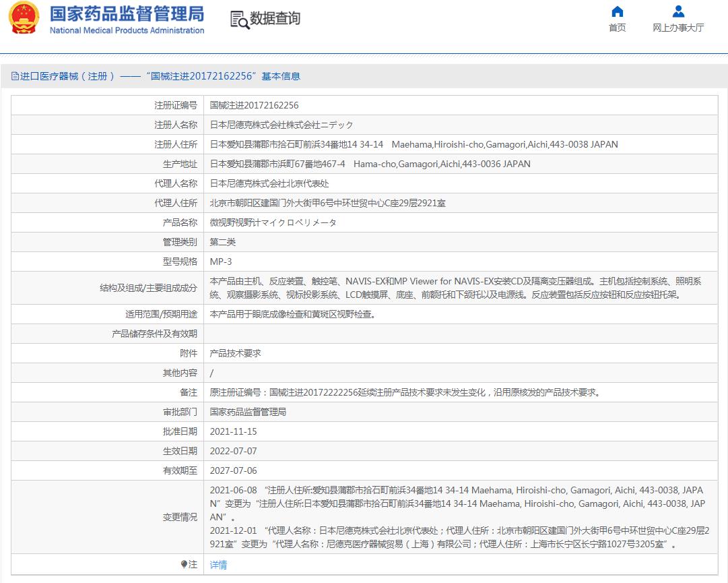Click the 结构及组成/主要组成成分 label cell
The image size is (728, 583).
point(107,288)
